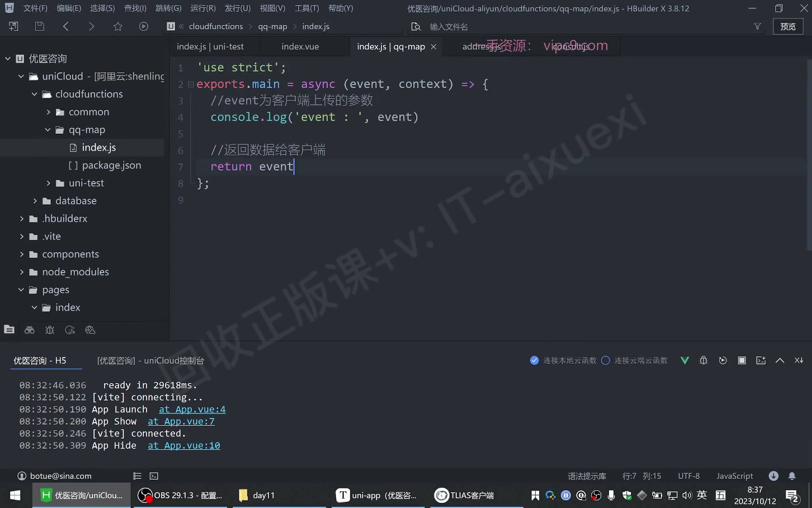The width and height of the screenshot is (812, 508).
Task: Click the JavaScript language status entry
Action: coord(735,476)
